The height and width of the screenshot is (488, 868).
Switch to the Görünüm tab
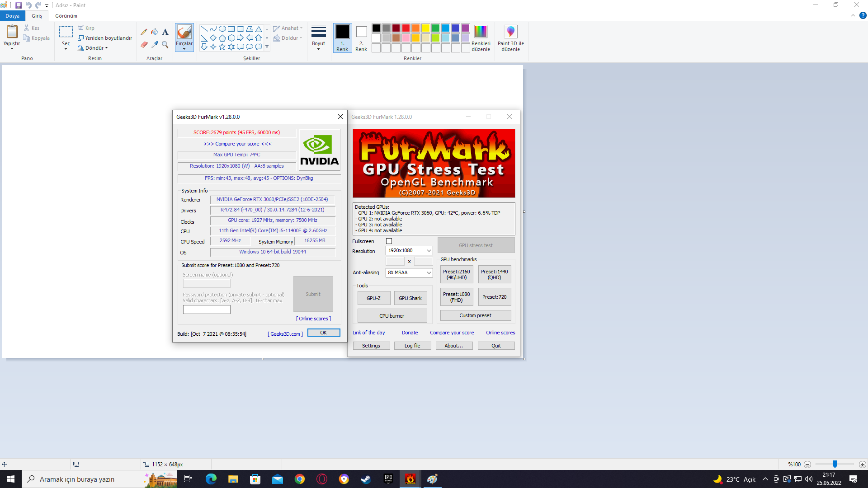coord(66,16)
